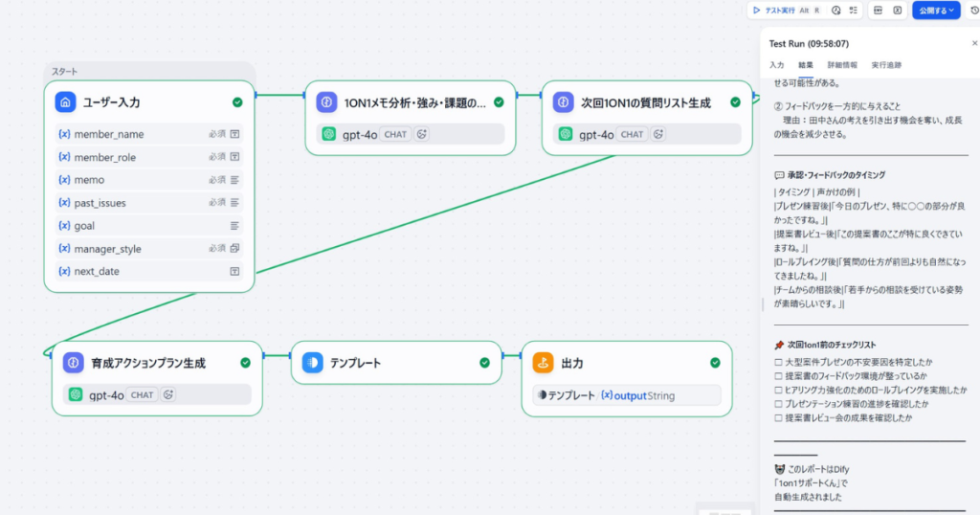980x515 pixels.
Task: Check 提案書のフィードバック環境が整っているか checkbox
Action: [x=778, y=375]
